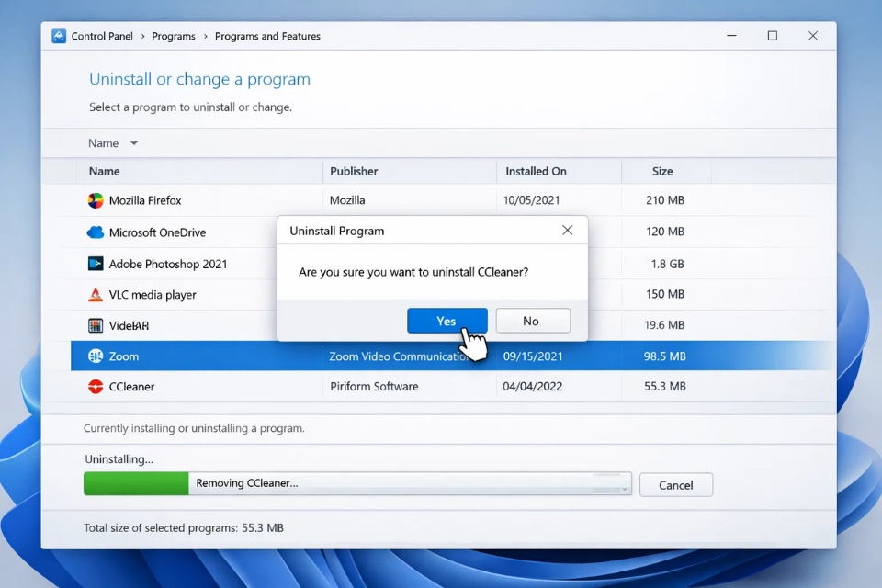Click the CCleaner program icon
Viewport: 882px width, 588px height.
(95, 387)
